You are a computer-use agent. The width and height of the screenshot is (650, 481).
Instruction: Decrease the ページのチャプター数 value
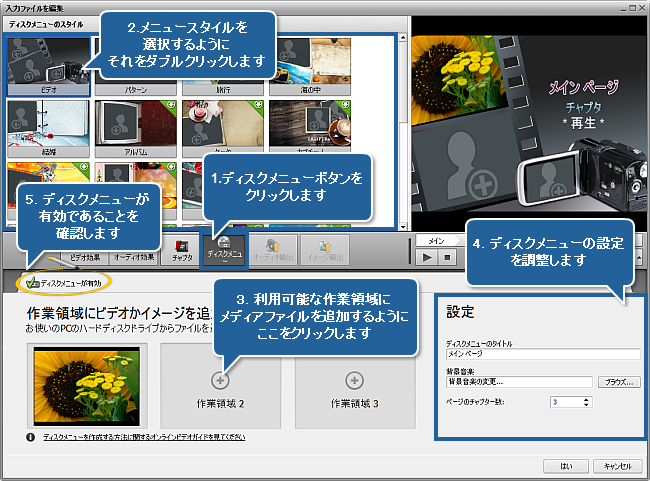tap(586, 404)
